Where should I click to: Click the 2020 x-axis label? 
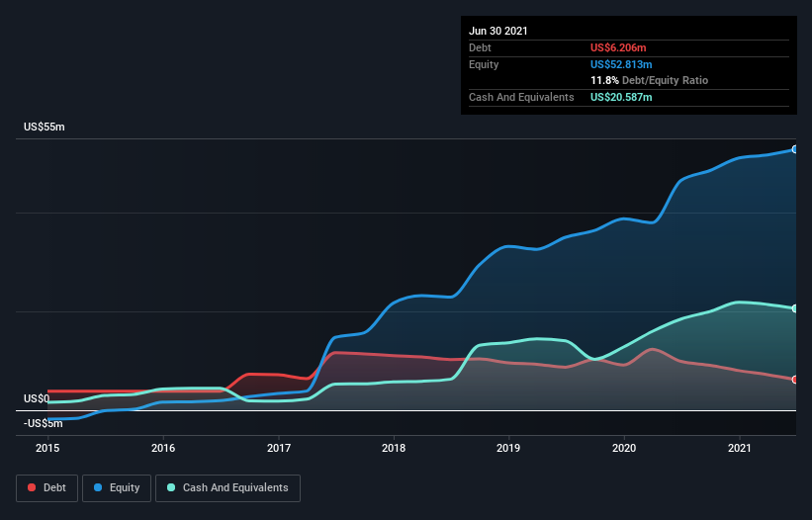(624, 448)
